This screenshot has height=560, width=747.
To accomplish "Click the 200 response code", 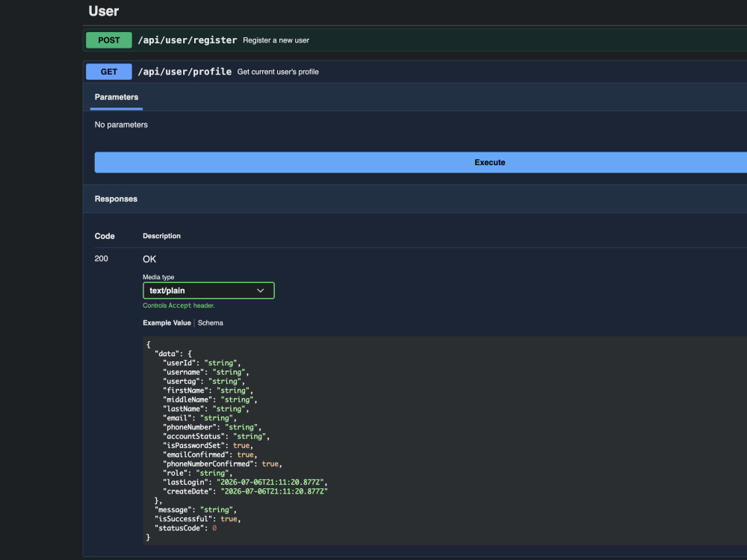I will tap(101, 258).
